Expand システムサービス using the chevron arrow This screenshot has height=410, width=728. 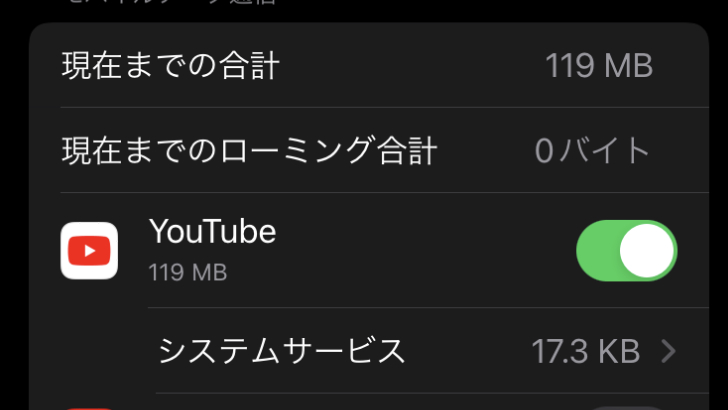tap(669, 351)
